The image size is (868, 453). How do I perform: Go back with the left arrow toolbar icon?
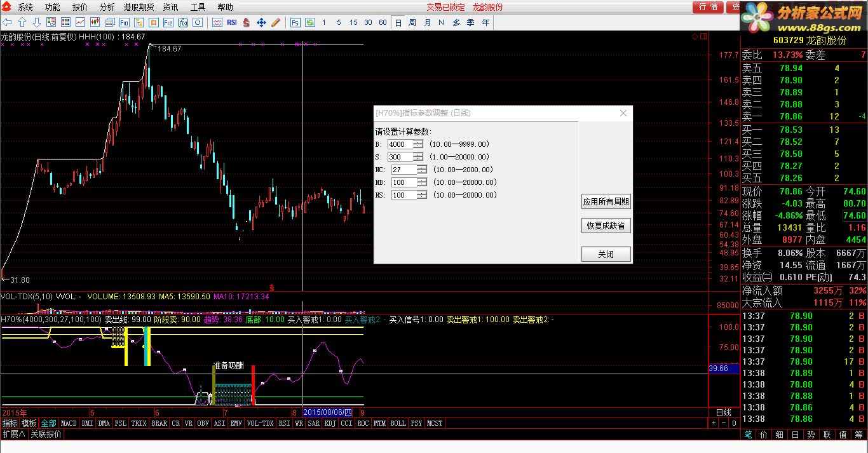pyautogui.click(x=7, y=22)
